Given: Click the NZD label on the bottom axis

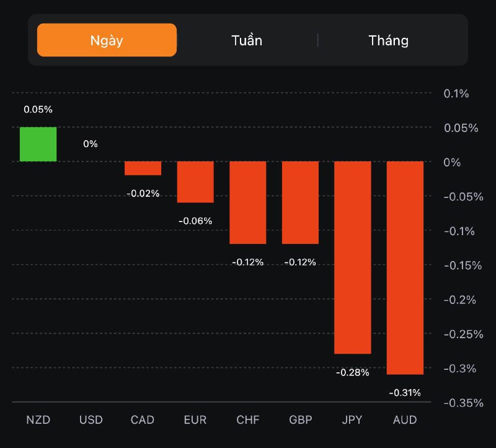Looking at the screenshot, I should tap(38, 420).
